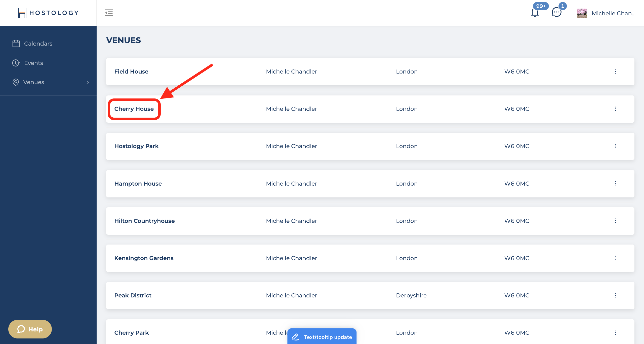The width and height of the screenshot is (644, 344).
Task: Open the kebab menu for Peak District
Action: [x=616, y=295]
